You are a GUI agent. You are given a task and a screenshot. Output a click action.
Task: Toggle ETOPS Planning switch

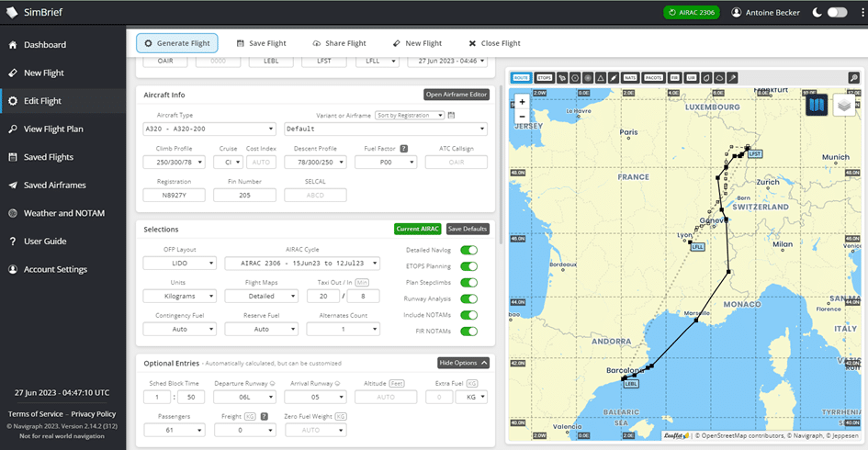[x=468, y=266]
